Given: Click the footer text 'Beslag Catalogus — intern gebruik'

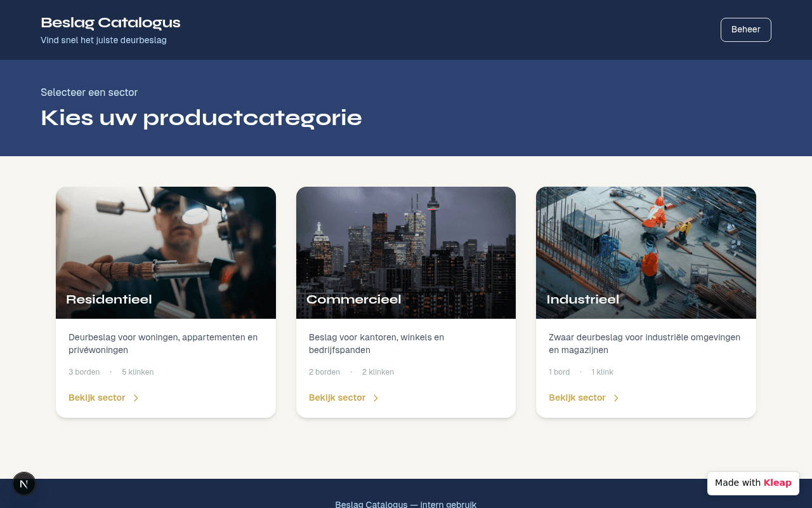Looking at the screenshot, I should click(406, 504).
